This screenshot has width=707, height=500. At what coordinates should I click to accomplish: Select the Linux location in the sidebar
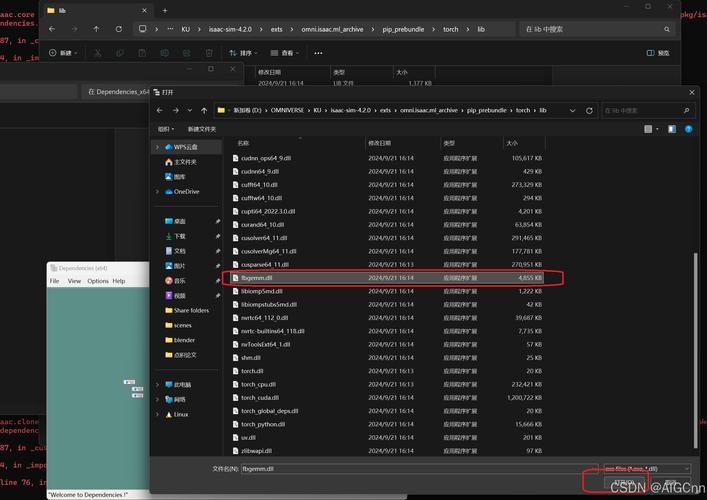(180, 414)
